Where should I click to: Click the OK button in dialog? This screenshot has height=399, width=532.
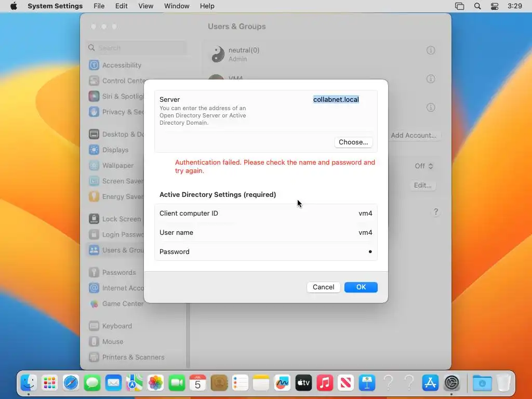point(361,287)
